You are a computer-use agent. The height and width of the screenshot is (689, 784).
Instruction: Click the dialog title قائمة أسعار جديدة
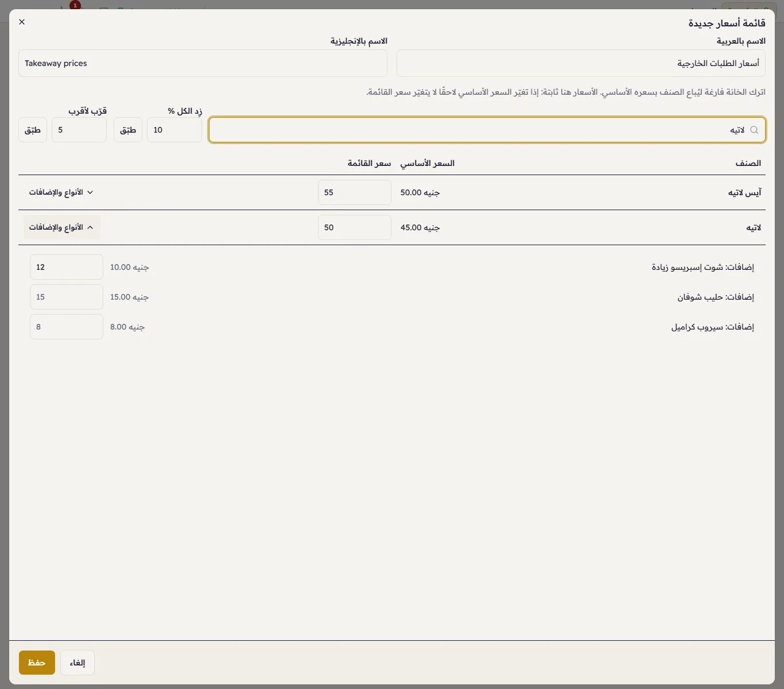(727, 23)
